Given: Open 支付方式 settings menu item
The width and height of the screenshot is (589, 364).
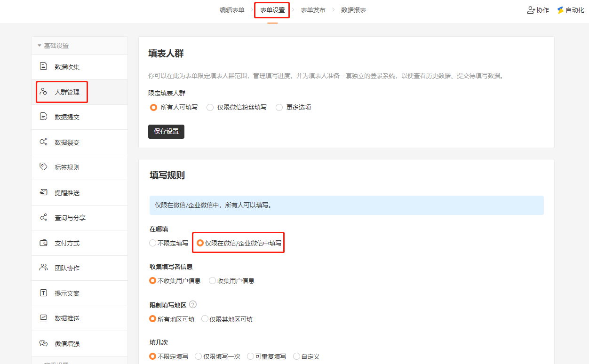Looking at the screenshot, I should (80, 243).
